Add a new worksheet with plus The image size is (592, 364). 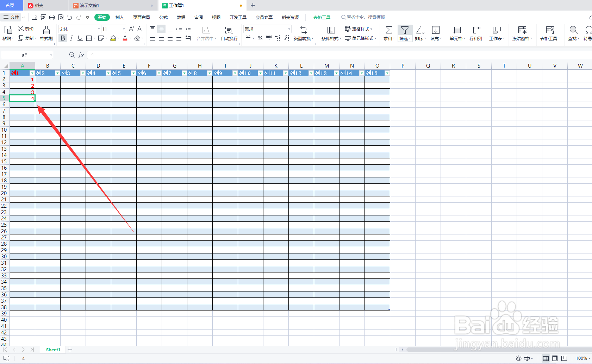coord(70,350)
